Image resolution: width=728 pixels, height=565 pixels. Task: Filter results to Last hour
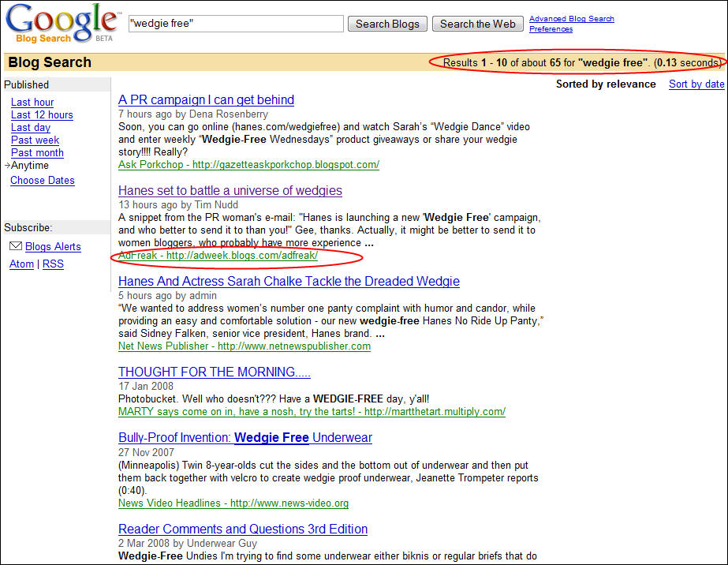(x=32, y=103)
